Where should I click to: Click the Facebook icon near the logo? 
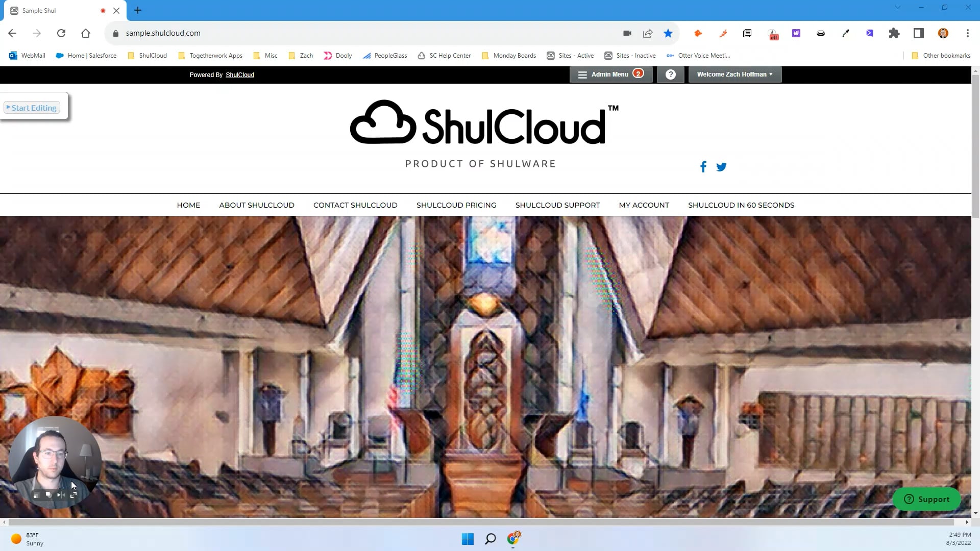click(703, 166)
